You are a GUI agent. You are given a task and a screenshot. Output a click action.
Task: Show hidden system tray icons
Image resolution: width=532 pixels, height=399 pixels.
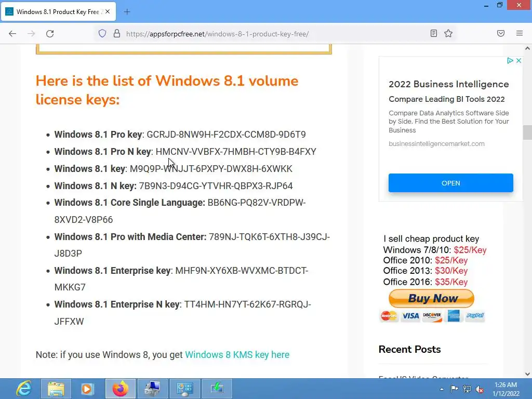[x=442, y=389]
